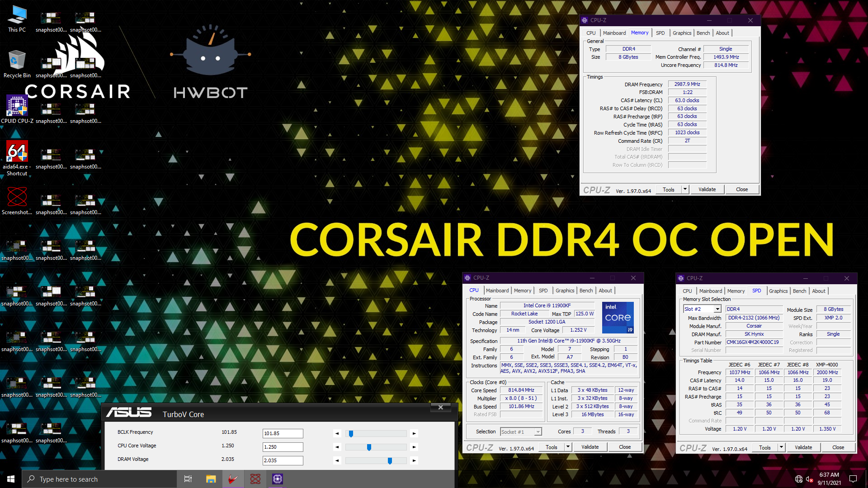Open the notification center icon
This screenshot has height=488, width=868.
[853, 479]
